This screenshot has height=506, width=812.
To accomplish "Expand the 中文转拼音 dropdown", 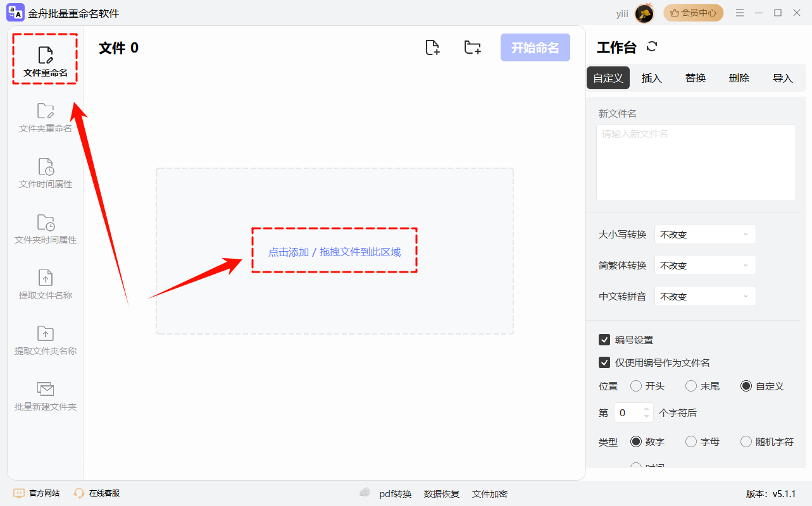I will tap(705, 295).
